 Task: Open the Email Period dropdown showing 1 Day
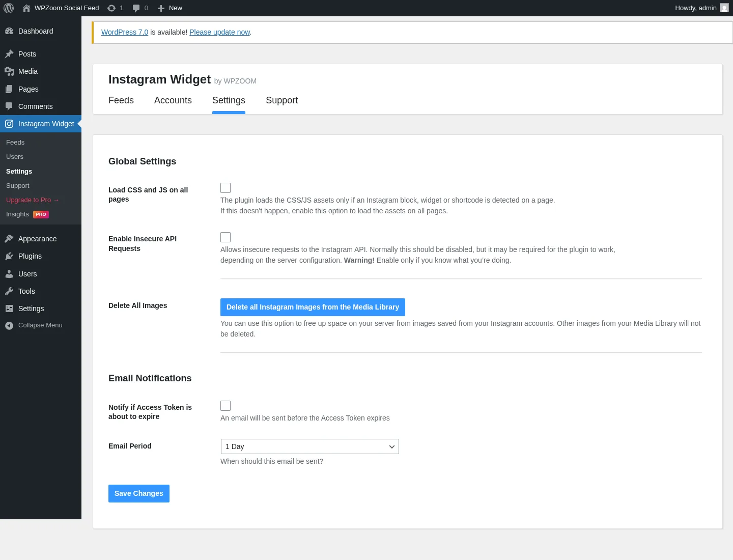pos(309,446)
